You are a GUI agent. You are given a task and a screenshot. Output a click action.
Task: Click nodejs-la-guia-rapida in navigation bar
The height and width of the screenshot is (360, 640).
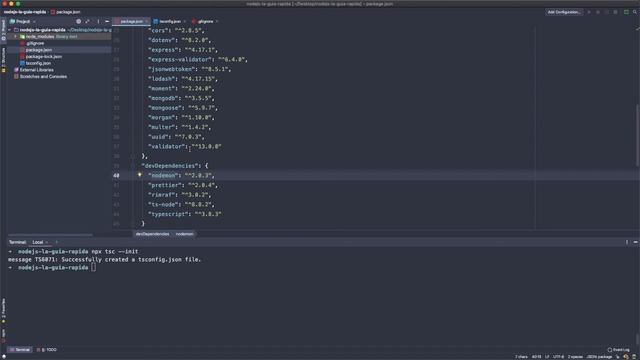click(25, 12)
